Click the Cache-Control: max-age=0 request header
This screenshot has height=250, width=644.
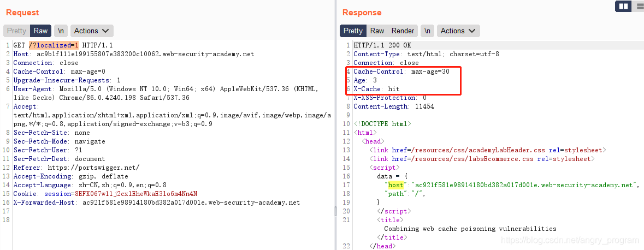tap(59, 72)
